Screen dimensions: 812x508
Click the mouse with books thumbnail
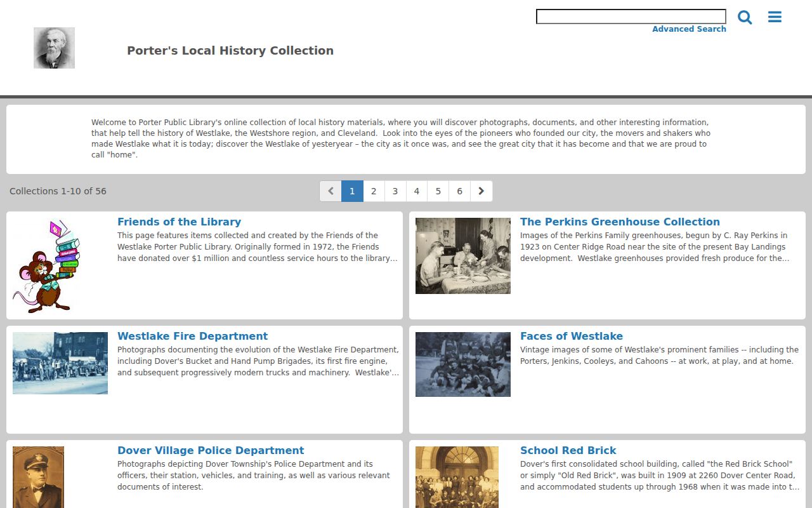click(x=46, y=266)
